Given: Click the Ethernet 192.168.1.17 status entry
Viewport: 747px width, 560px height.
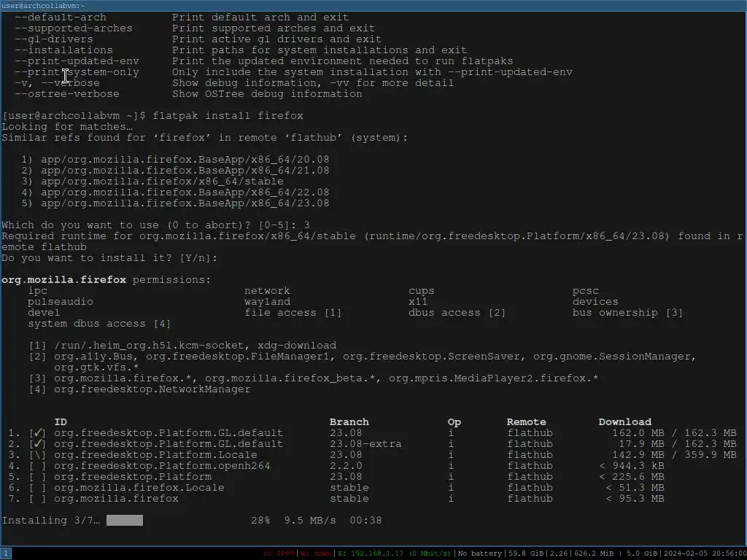Looking at the screenshot, I should [395, 553].
